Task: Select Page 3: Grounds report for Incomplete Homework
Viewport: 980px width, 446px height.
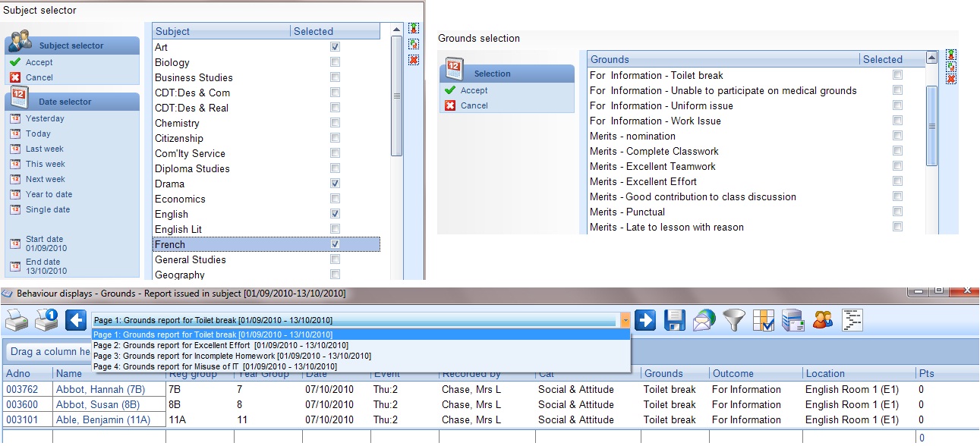Action: pos(361,356)
